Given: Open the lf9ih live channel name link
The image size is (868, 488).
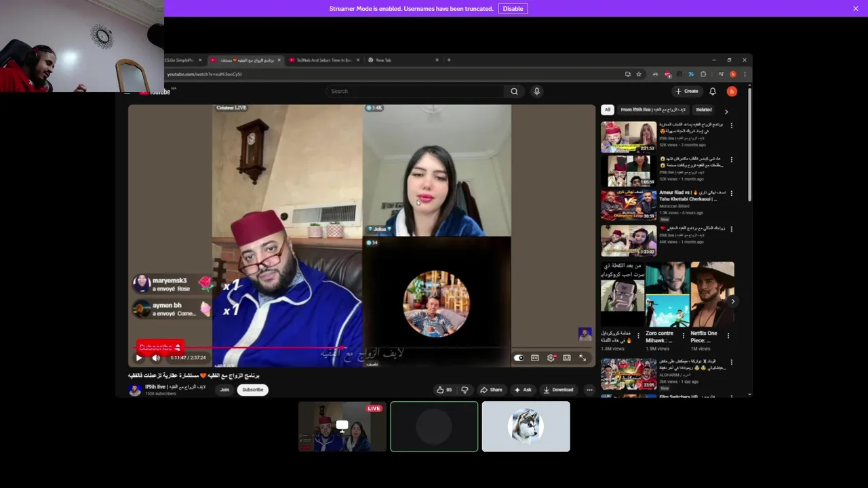Looking at the screenshot, I should click(x=175, y=387).
